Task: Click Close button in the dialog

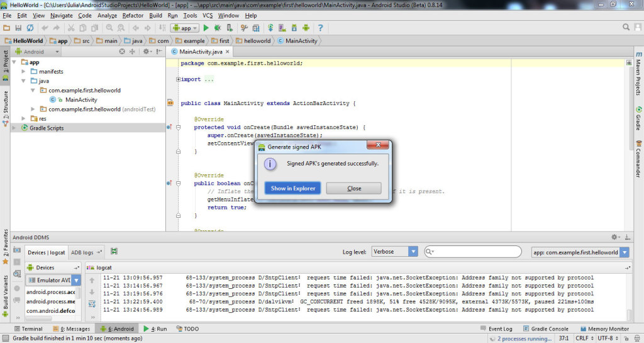Action: [354, 188]
